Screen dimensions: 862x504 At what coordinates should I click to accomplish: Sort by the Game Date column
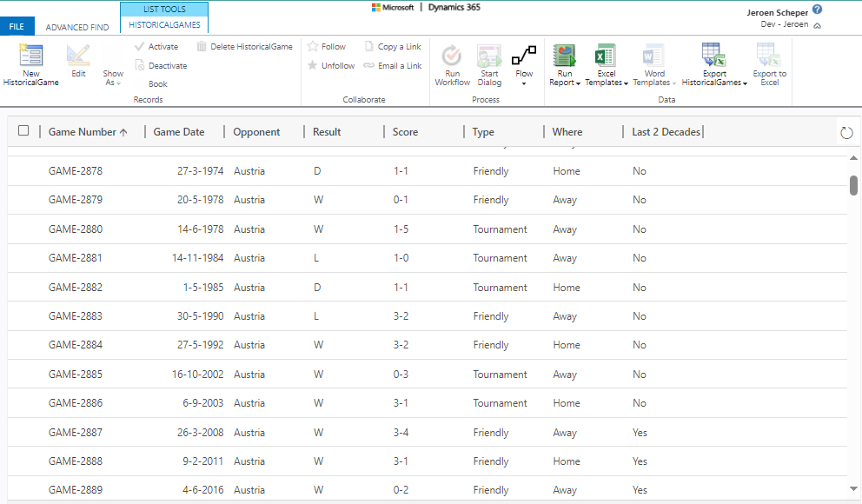tap(179, 132)
